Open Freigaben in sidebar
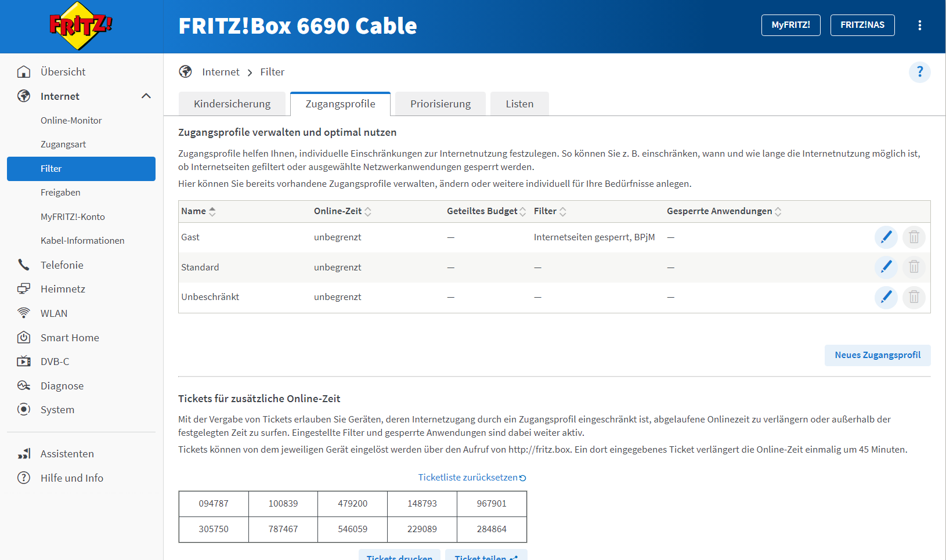This screenshot has height=560, width=946. (x=60, y=192)
